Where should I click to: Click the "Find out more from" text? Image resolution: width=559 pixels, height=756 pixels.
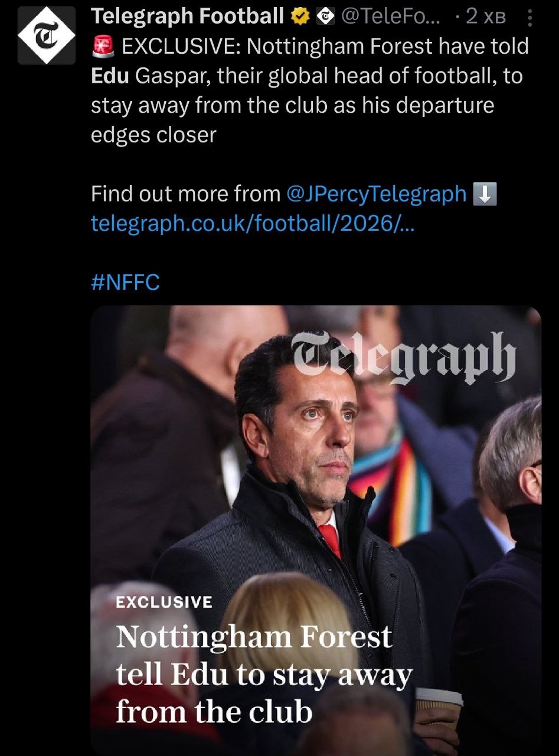point(186,194)
